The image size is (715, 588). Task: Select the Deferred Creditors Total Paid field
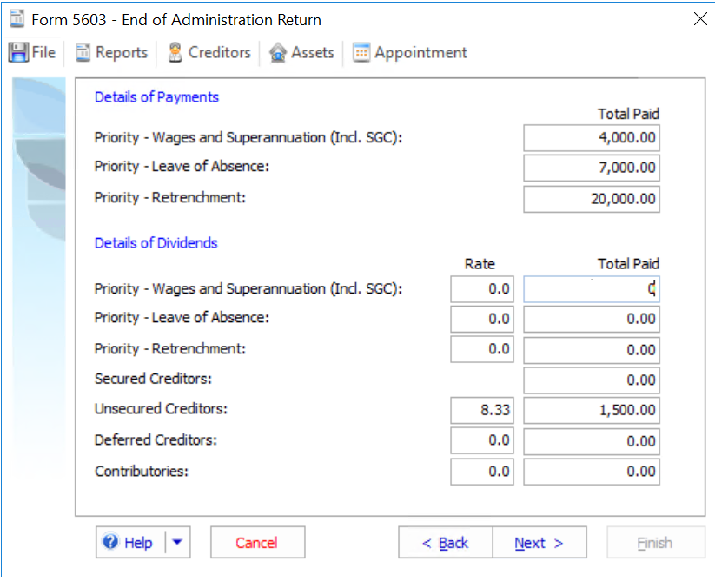coord(591,440)
